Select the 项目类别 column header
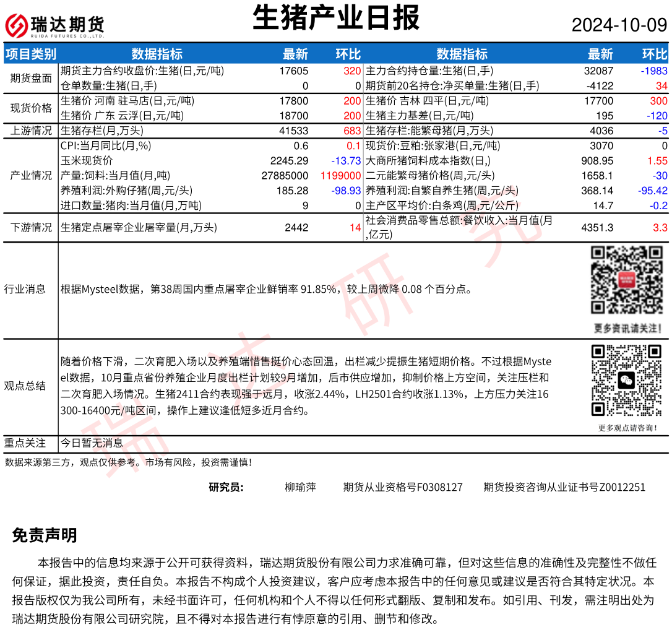 tap(31, 54)
